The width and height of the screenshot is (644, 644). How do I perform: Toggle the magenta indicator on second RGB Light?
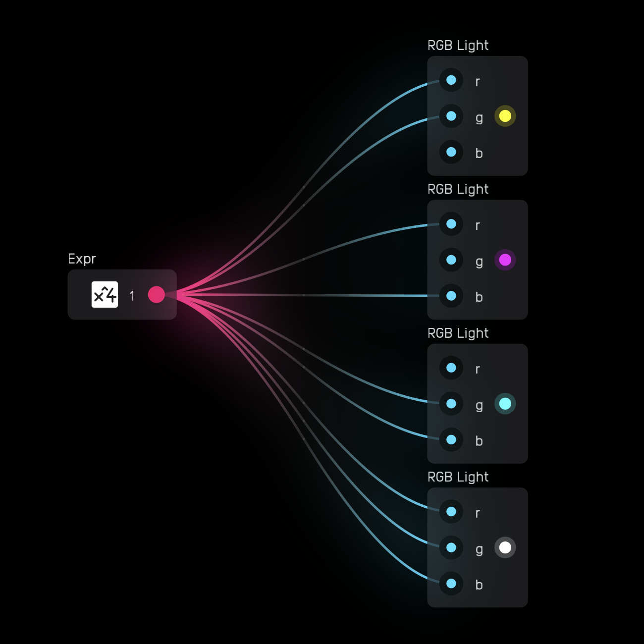click(505, 260)
